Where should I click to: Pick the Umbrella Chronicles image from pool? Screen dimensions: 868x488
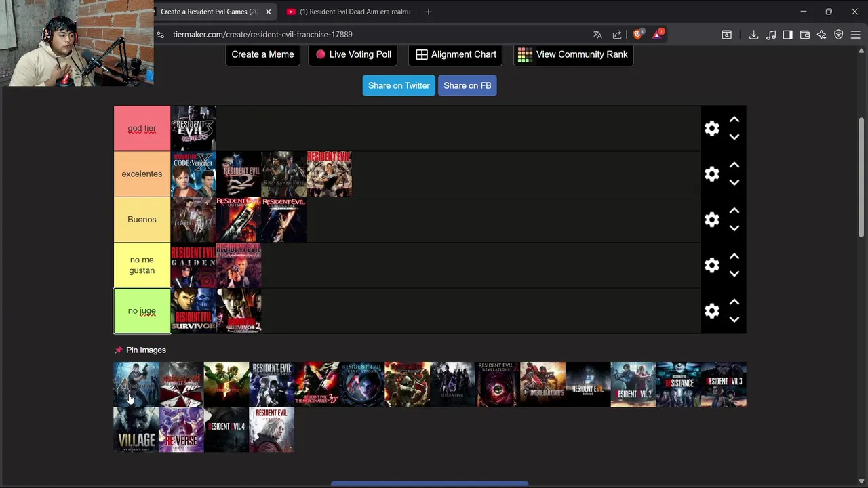pyautogui.click(x=181, y=384)
